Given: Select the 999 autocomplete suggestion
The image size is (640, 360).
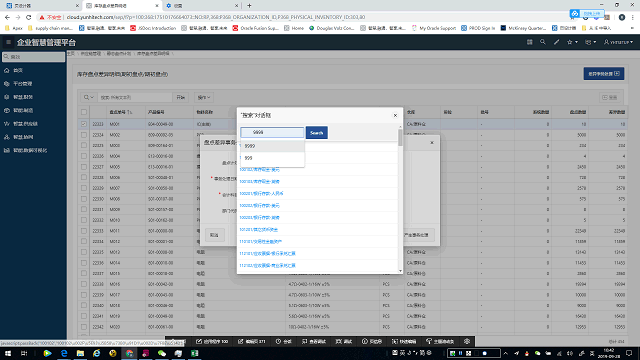Looking at the screenshot, I should tap(272, 158).
